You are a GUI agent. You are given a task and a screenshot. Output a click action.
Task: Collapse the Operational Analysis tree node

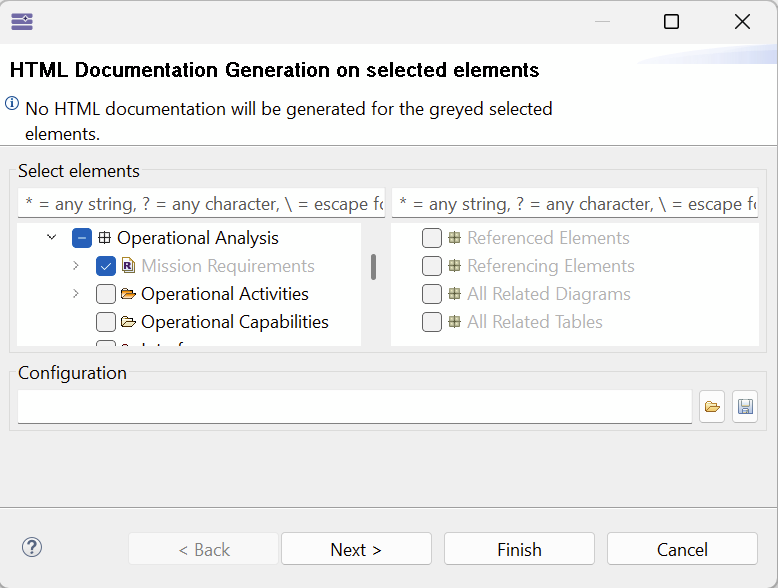tap(51, 238)
